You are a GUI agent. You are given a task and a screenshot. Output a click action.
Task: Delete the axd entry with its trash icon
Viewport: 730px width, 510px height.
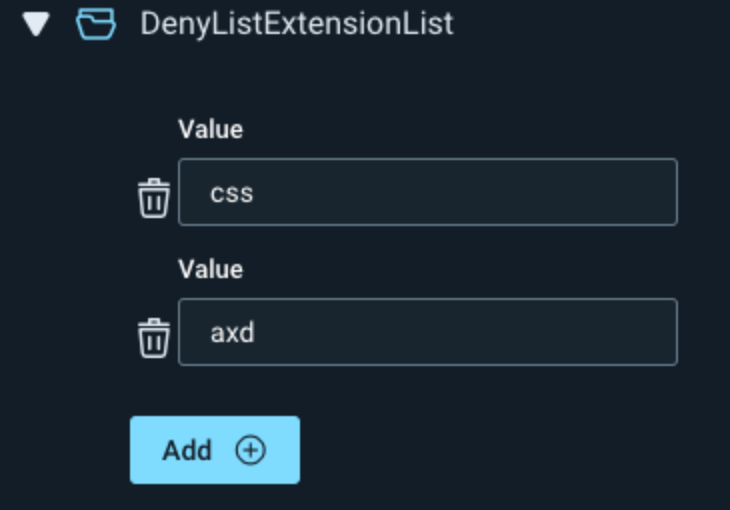click(x=153, y=338)
